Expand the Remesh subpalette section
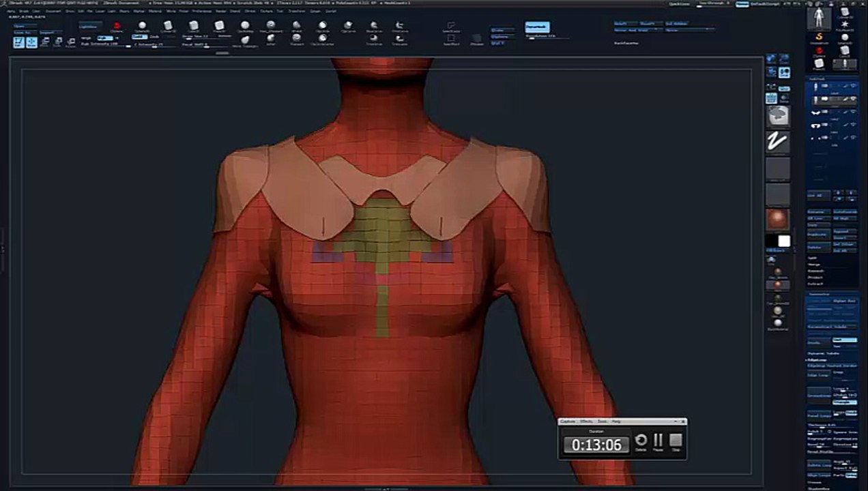 pyautogui.click(x=815, y=271)
